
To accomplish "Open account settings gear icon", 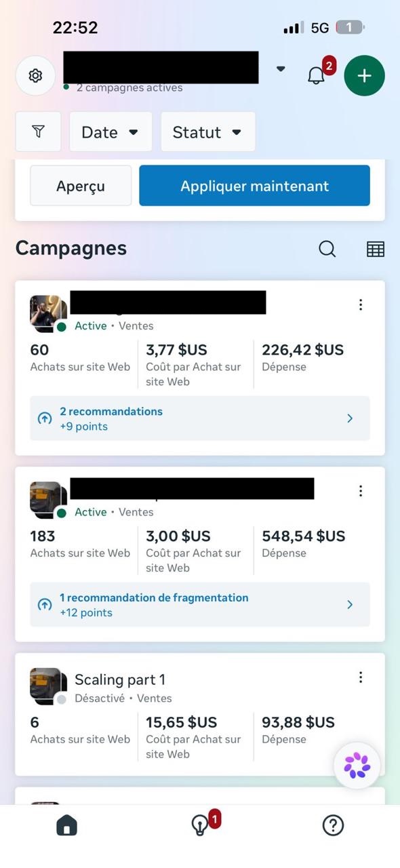I will [35, 76].
